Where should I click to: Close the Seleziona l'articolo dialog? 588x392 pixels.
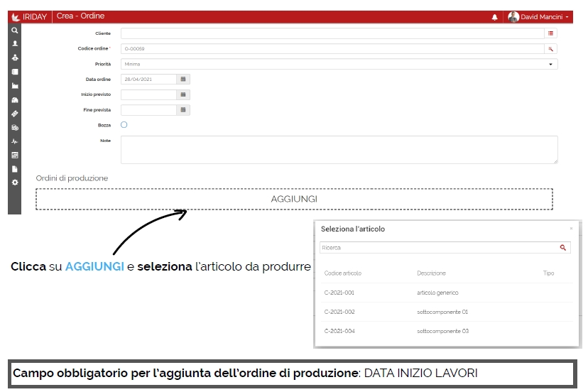(571, 229)
